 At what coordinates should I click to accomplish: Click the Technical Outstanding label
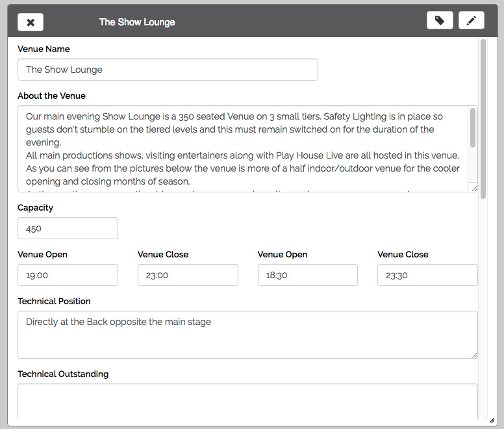point(63,374)
